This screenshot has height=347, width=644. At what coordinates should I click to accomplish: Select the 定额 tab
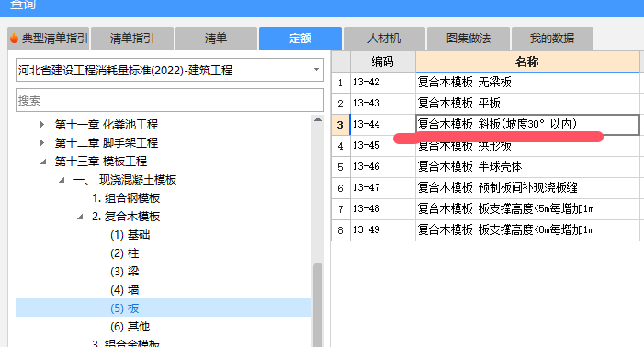tap(300, 39)
